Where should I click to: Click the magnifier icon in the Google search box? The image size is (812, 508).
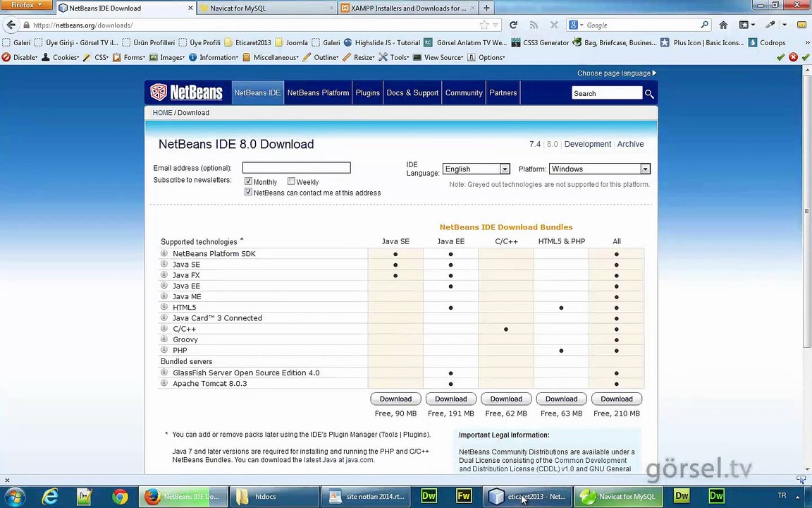(x=704, y=25)
